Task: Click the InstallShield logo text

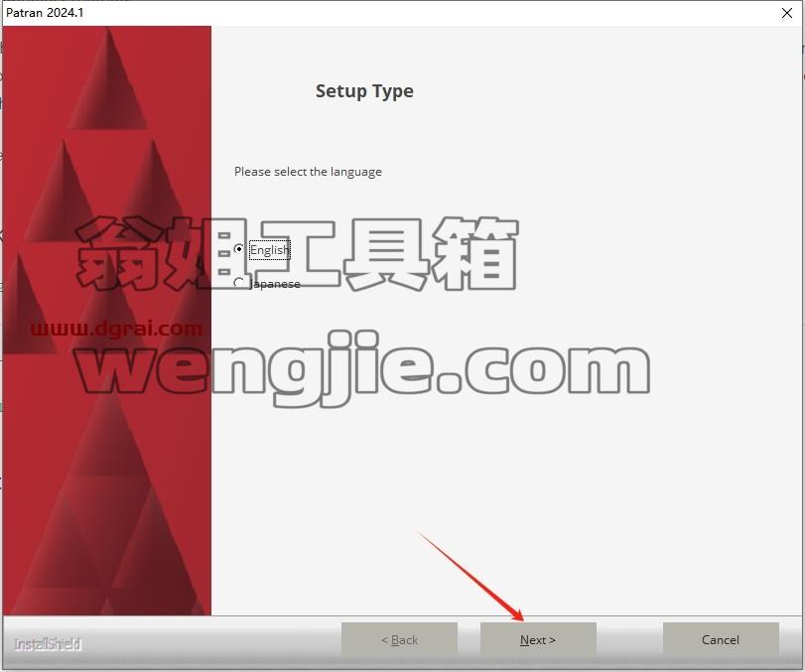Action: click(48, 644)
